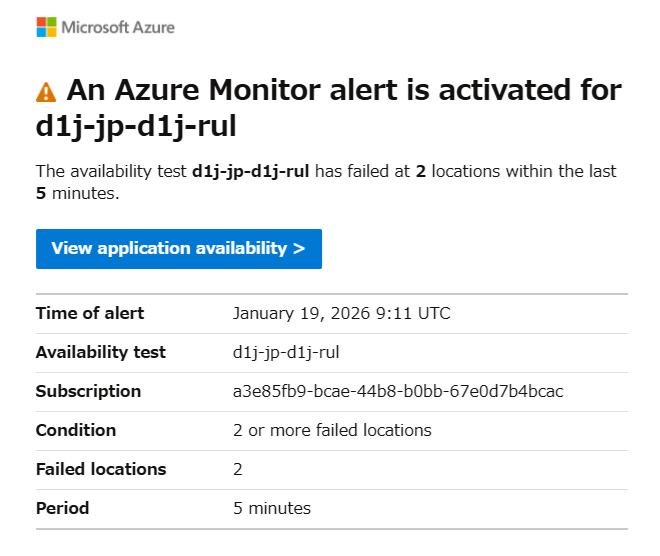Image resolution: width=660 pixels, height=556 pixels.
Task: Open View application availability button
Action: (178, 249)
